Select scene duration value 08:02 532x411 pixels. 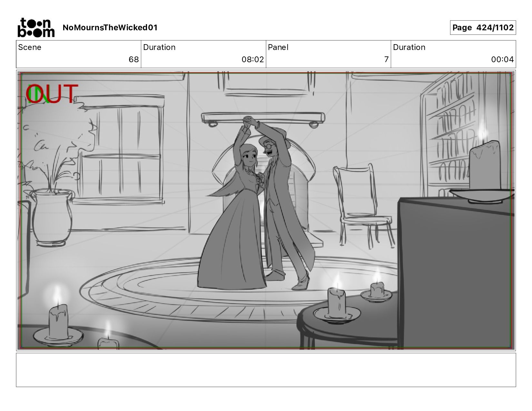pos(253,60)
